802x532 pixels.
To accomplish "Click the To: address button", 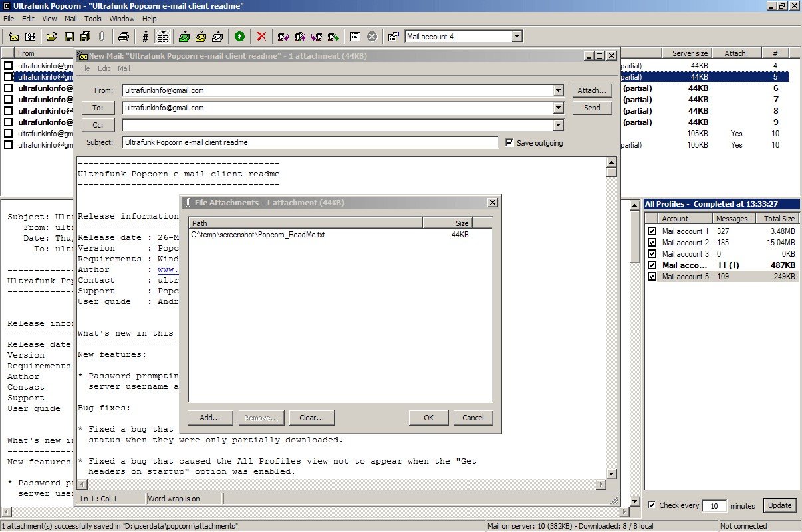I will coord(98,108).
